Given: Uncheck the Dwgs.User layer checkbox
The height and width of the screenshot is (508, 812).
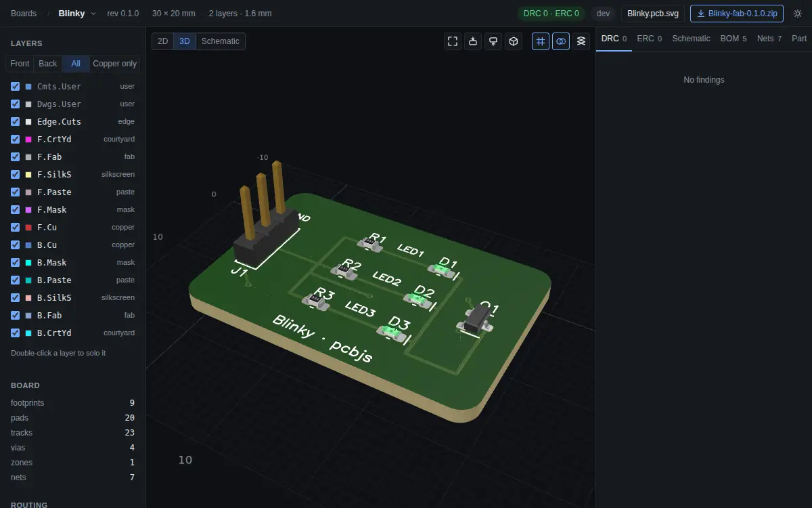Looking at the screenshot, I should point(16,104).
